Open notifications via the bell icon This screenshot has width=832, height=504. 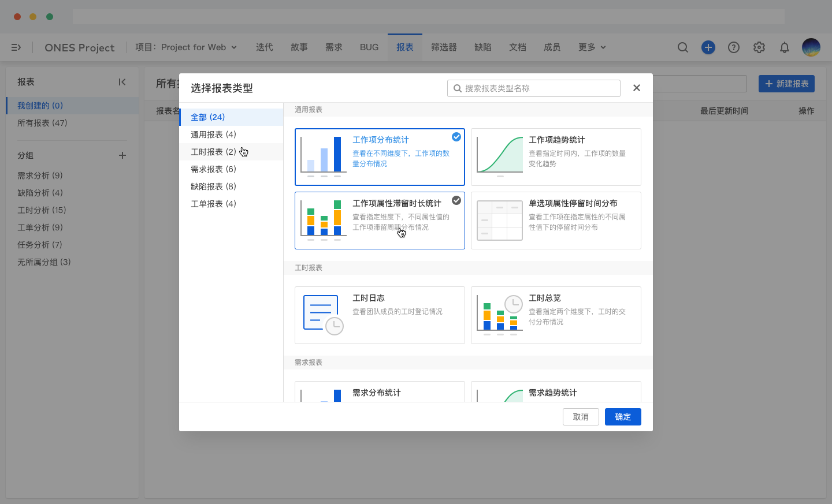tap(785, 47)
